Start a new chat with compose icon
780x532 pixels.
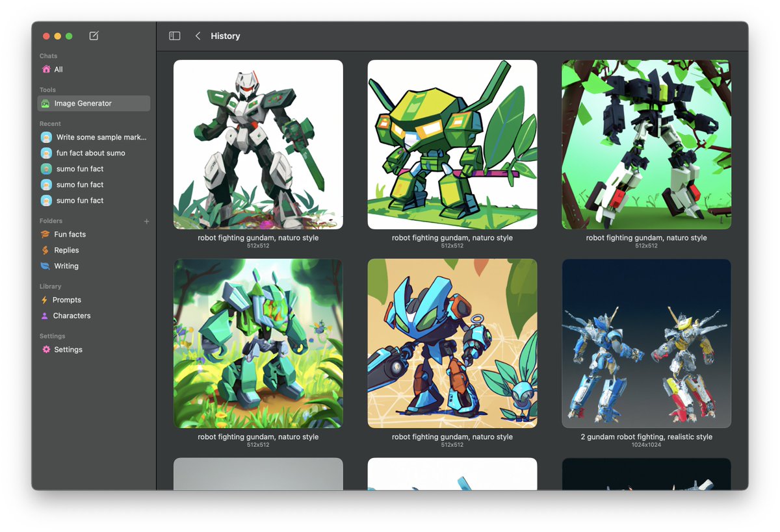94,36
